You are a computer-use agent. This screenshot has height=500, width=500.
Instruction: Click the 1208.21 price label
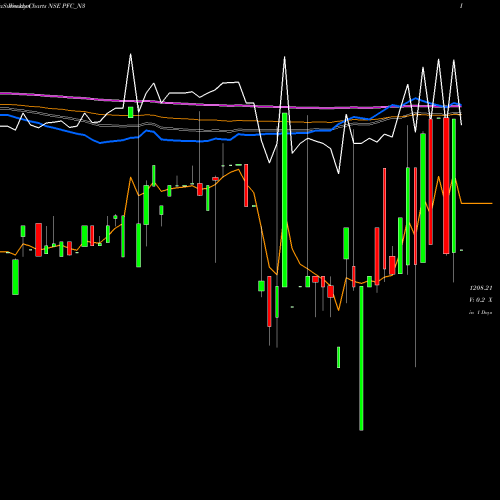481,288
